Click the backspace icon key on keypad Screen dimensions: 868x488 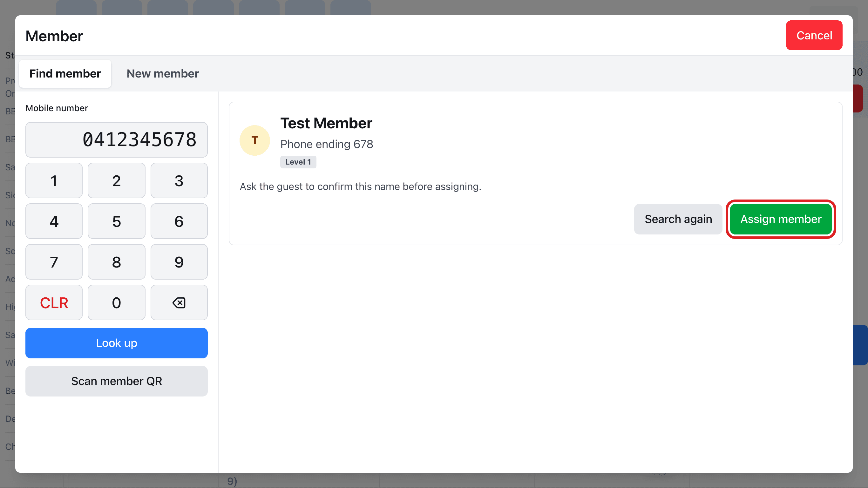179,302
